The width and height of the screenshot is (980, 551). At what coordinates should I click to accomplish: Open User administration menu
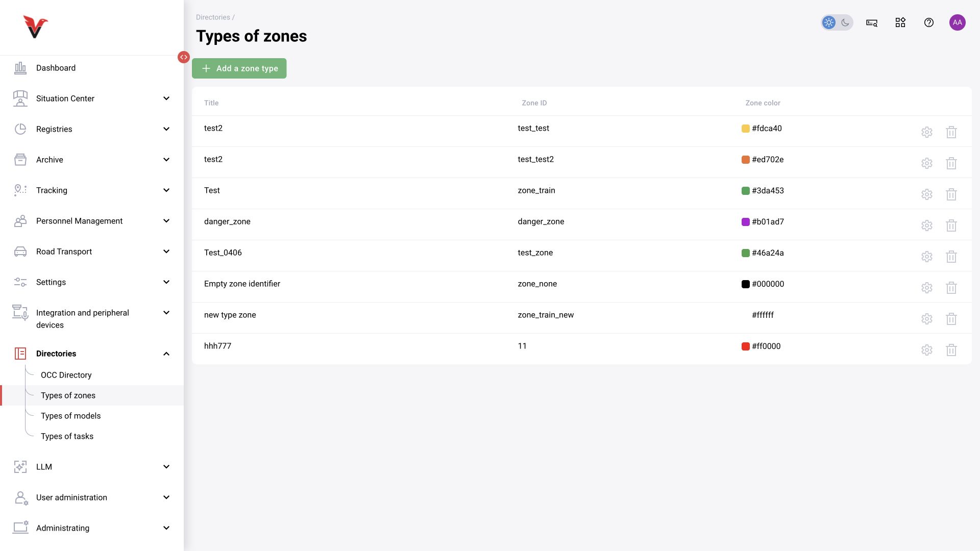coord(92,497)
